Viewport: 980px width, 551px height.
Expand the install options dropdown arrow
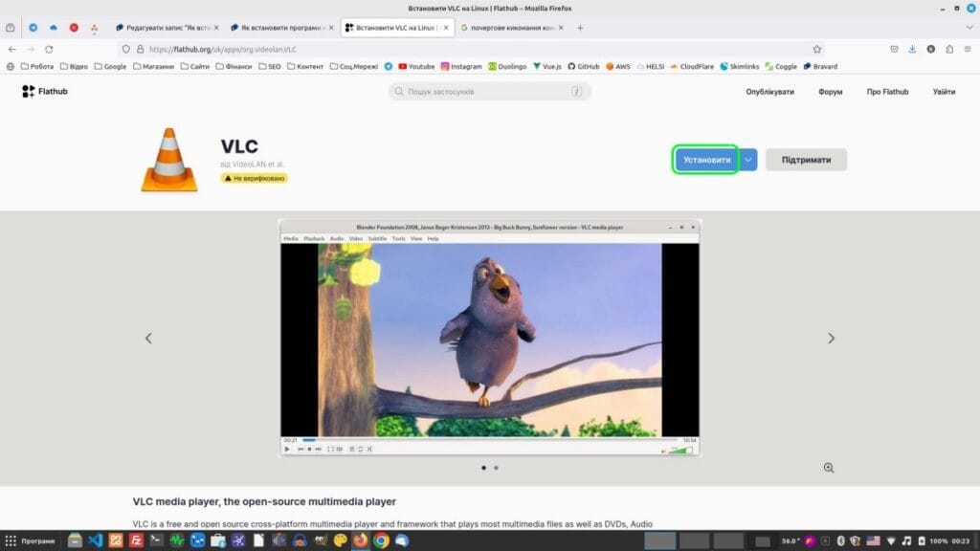pos(748,160)
